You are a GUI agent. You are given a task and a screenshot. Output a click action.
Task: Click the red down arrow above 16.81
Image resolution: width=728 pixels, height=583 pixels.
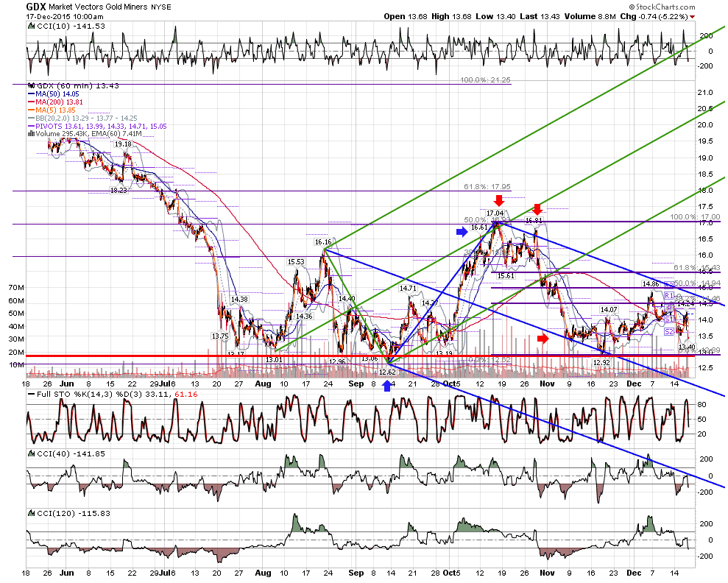point(537,208)
